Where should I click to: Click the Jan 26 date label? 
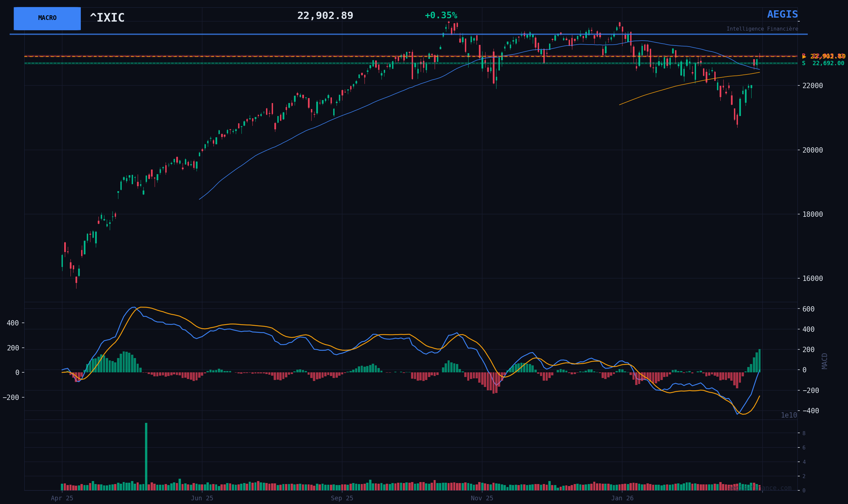point(622,498)
